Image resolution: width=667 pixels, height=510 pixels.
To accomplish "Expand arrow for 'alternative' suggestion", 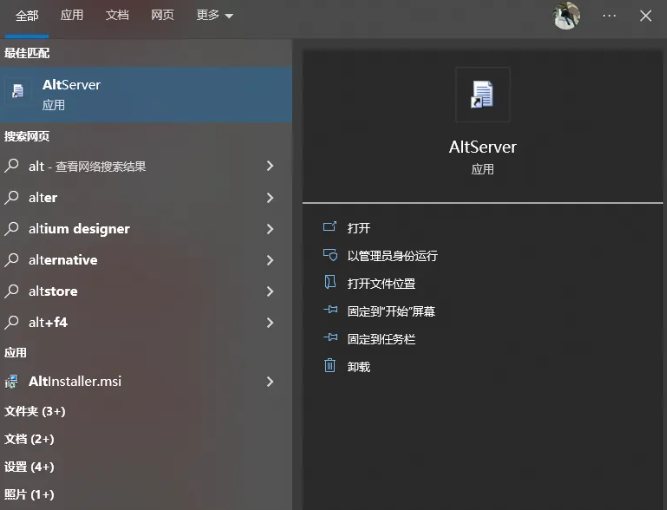I will pyautogui.click(x=270, y=260).
